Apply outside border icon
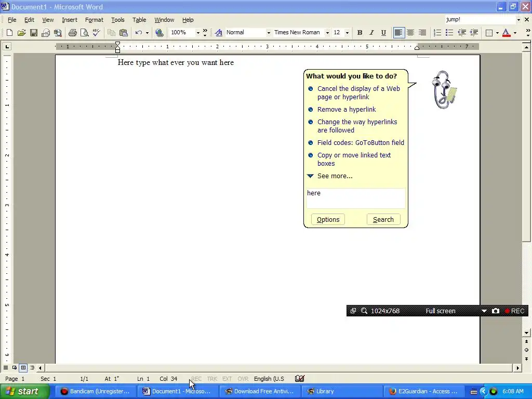The height and width of the screenshot is (399, 532). coord(489,33)
